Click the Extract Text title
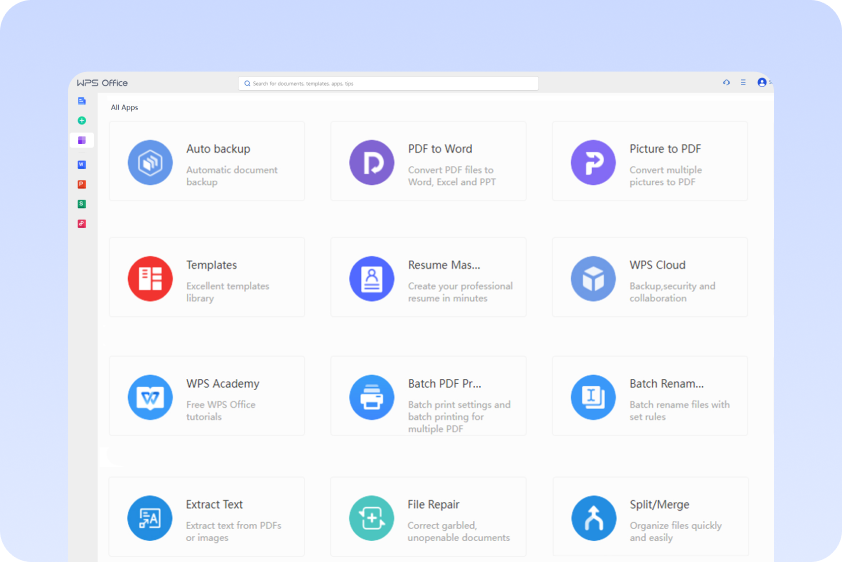Viewport: 842px width, 562px height. coord(214,505)
